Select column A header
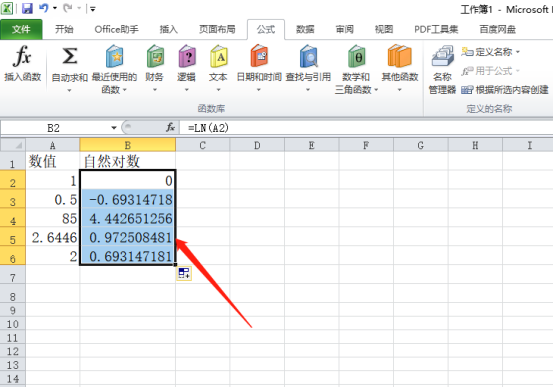This screenshot has height=388, width=554. [x=53, y=145]
